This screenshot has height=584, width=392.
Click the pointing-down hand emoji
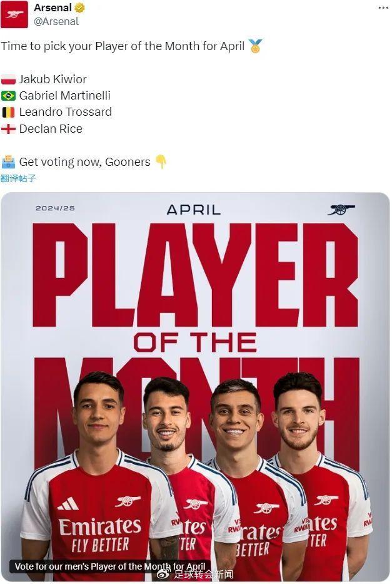161,161
